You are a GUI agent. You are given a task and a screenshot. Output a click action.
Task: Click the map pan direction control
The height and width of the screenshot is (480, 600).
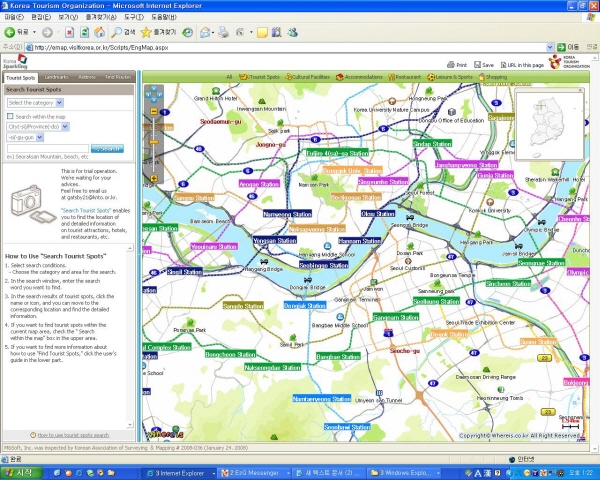tap(155, 96)
